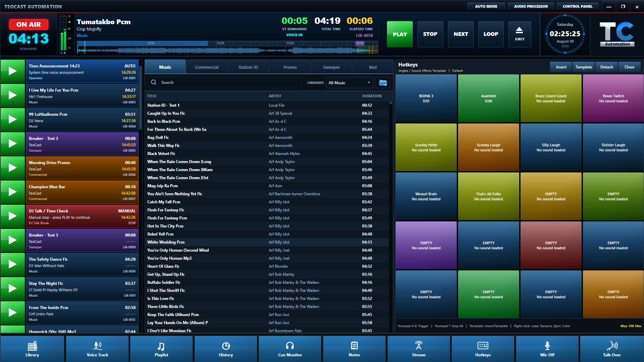
Task: Open the CONTROL PANEL
Action: pos(577,6)
